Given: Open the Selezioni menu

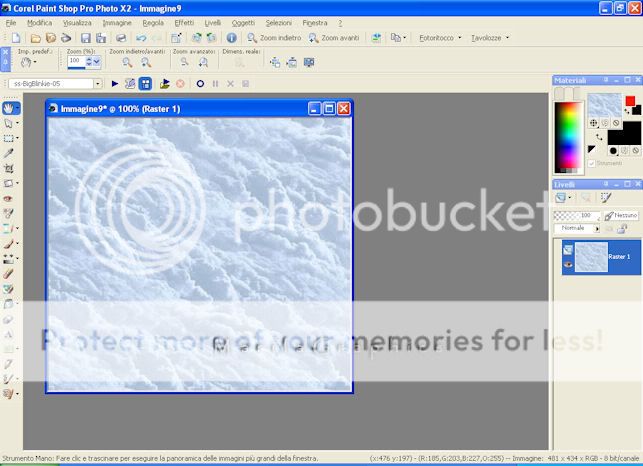Looking at the screenshot, I should point(278,23).
